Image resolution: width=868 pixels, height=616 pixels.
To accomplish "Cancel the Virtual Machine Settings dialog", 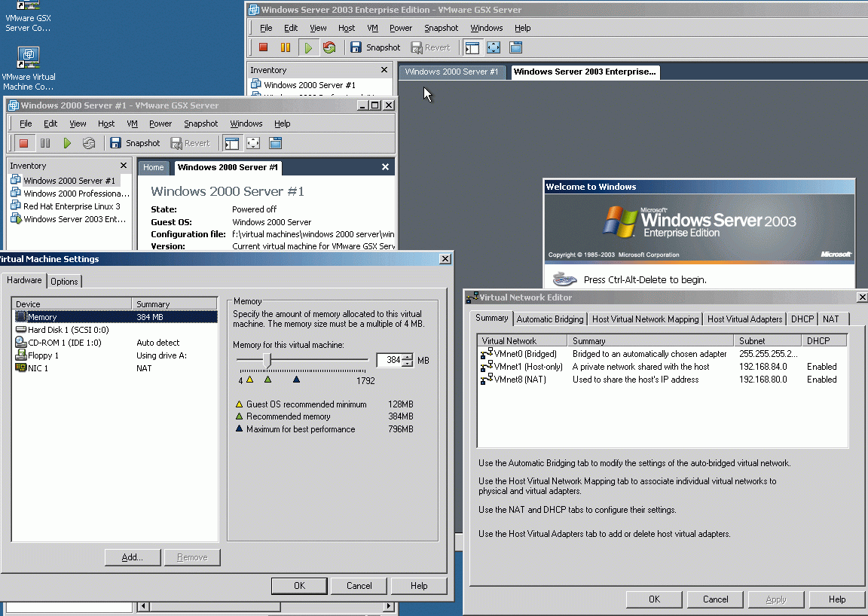I will (359, 586).
